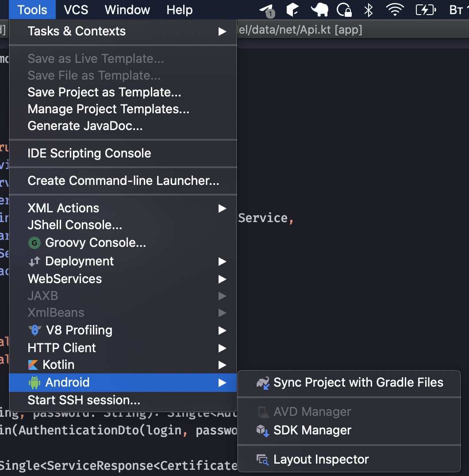This screenshot has height=476, width=469.
Task: Expand the XML Actions submenu arrow
Action: 222,208
